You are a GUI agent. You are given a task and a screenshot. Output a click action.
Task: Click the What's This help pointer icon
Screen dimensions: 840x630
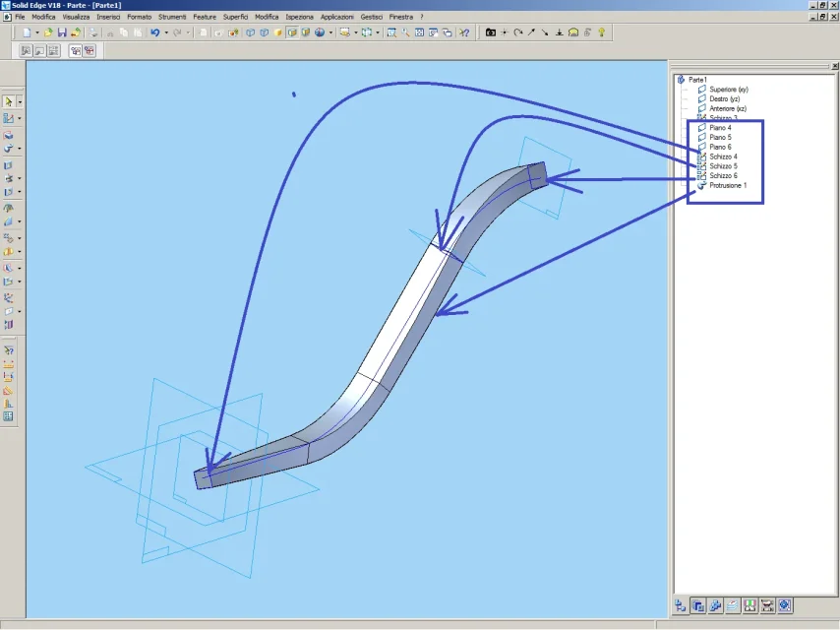tap(464, 32)
